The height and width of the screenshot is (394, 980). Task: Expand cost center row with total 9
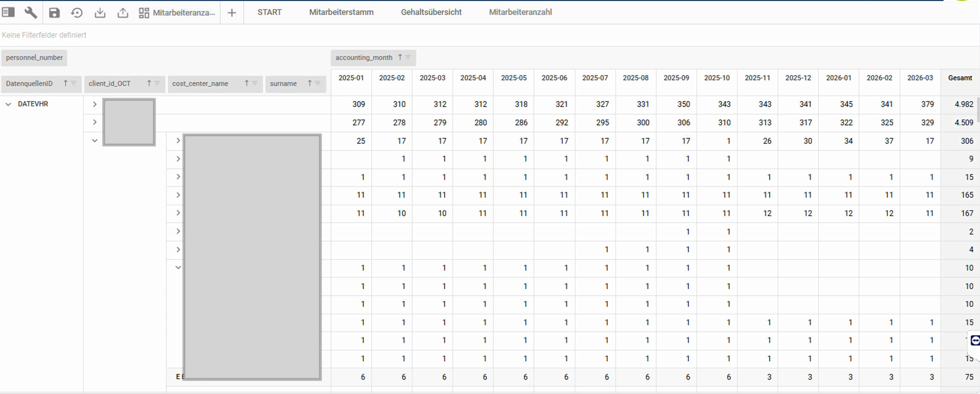click(x=178, y=159)
